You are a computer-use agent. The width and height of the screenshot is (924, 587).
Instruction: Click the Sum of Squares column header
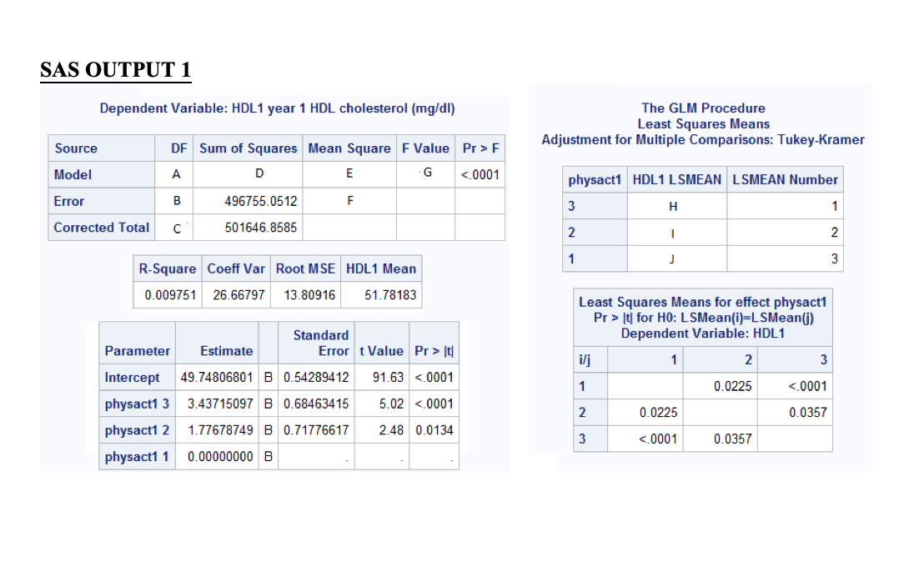(248, 148)
